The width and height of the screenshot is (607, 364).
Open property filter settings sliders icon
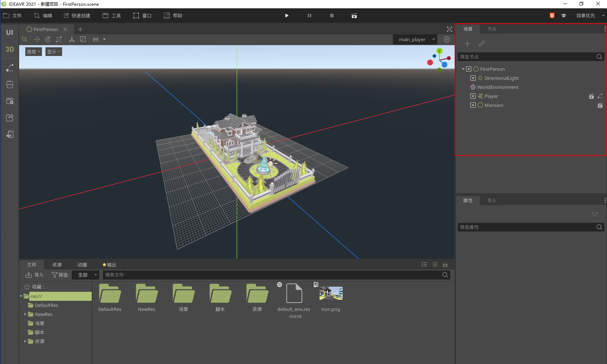point(595,214)
